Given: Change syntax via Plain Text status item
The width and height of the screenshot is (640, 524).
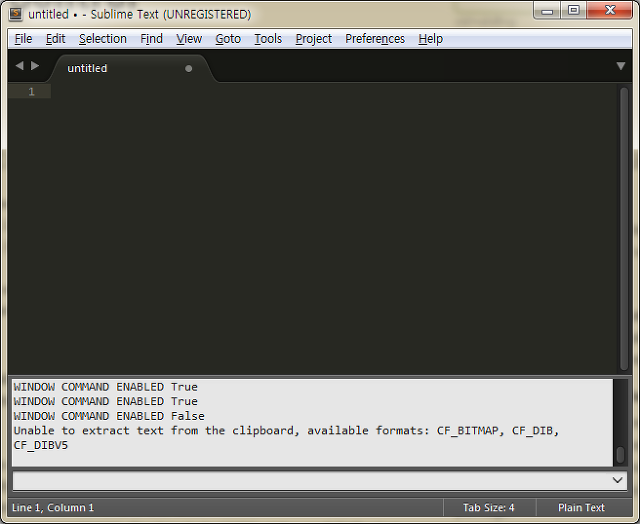Looking at the screenshot, I should pyautogui.click(x=581, y=508).
